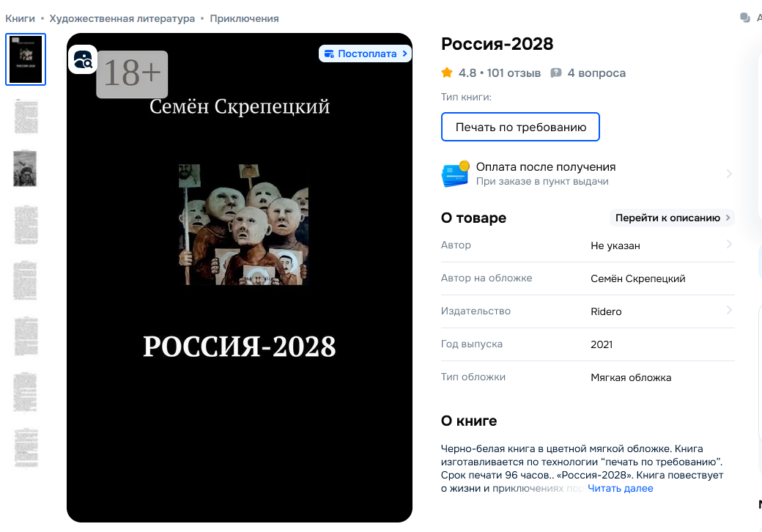Click Читать далее link
The image size is (762, 532).
tap(620, 488)
